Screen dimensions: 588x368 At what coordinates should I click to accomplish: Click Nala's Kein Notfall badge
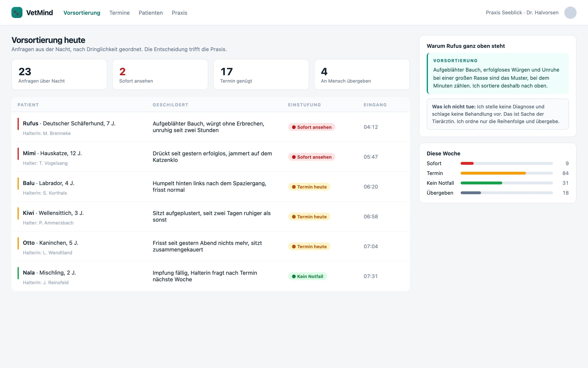[307, 276]
